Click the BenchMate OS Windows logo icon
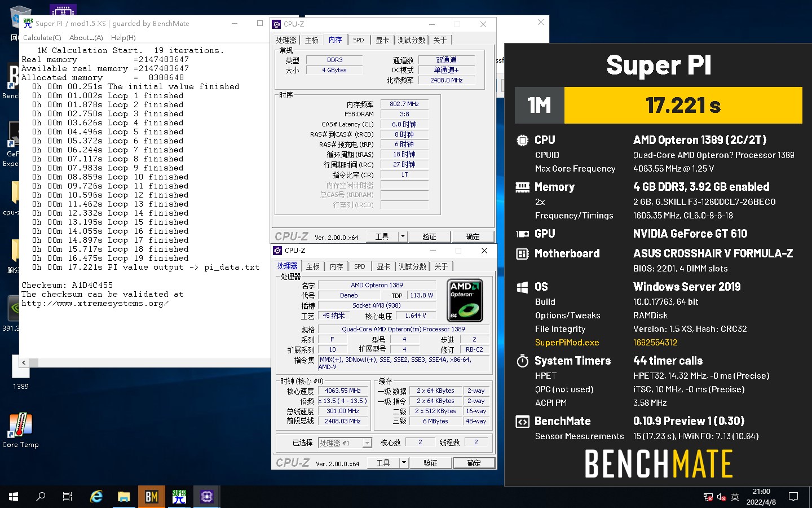812x508 pixels. [523, 287]
